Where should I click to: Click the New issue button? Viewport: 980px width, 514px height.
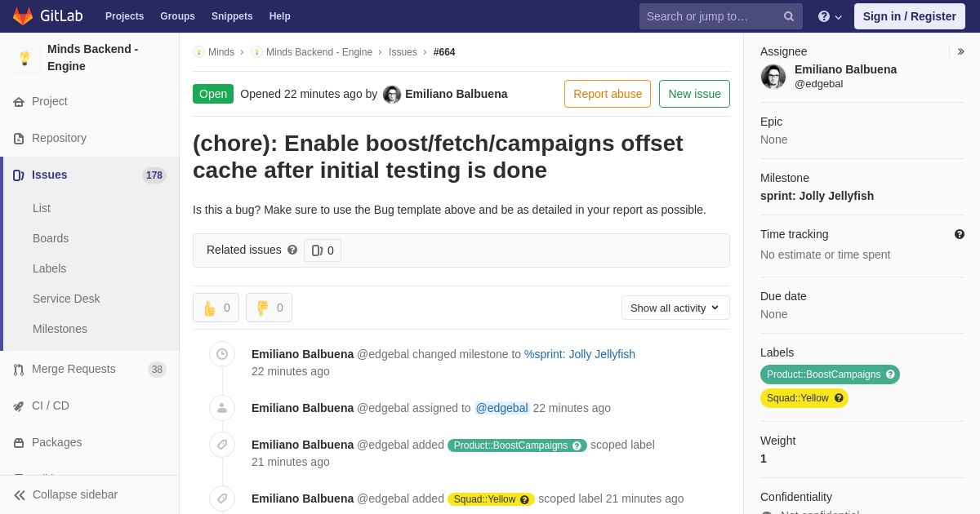coord(694,94)
